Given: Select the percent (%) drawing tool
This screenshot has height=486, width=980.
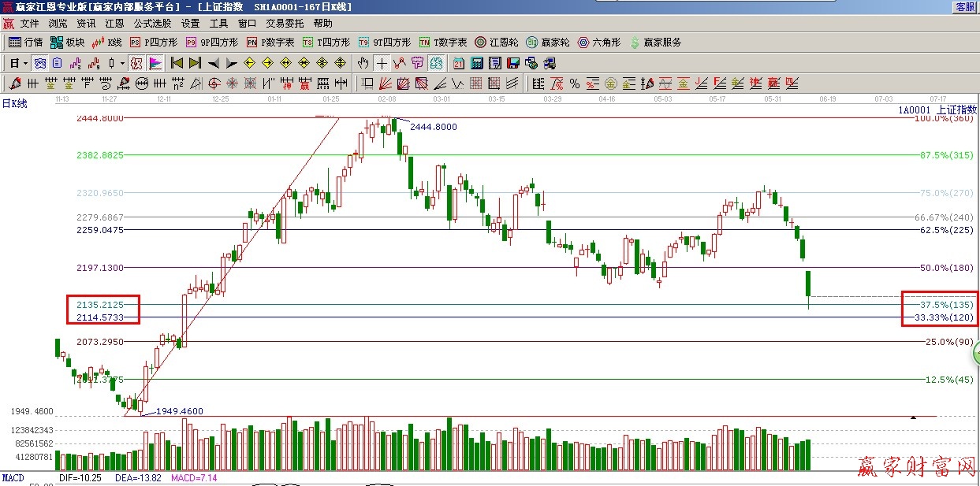Looking at the screenshot, I should tap(575, 83).
